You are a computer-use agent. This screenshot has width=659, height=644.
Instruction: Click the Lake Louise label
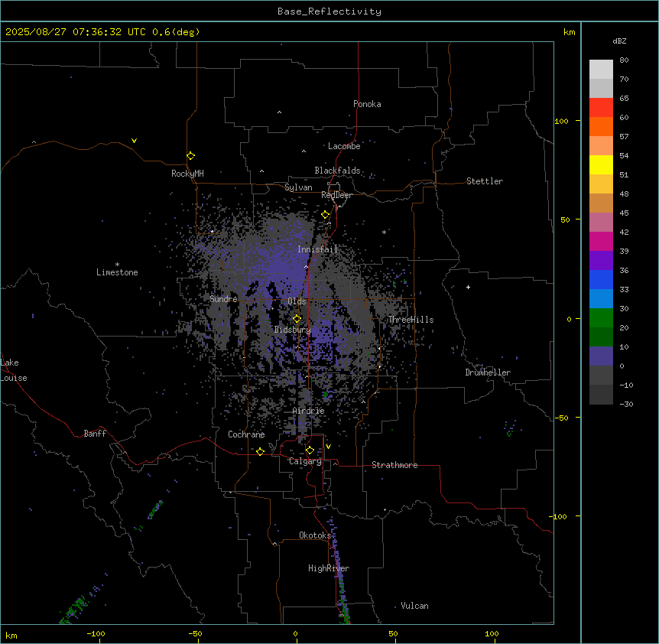pyautogui.click(x=14, y=370)
